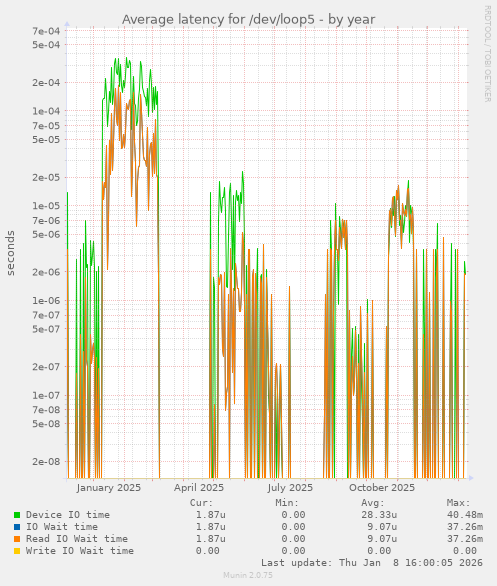Viewport: 497px width, 586px height.
Task: Click the 'Device IO time' legend label
Action: click(x=68, y=515)
